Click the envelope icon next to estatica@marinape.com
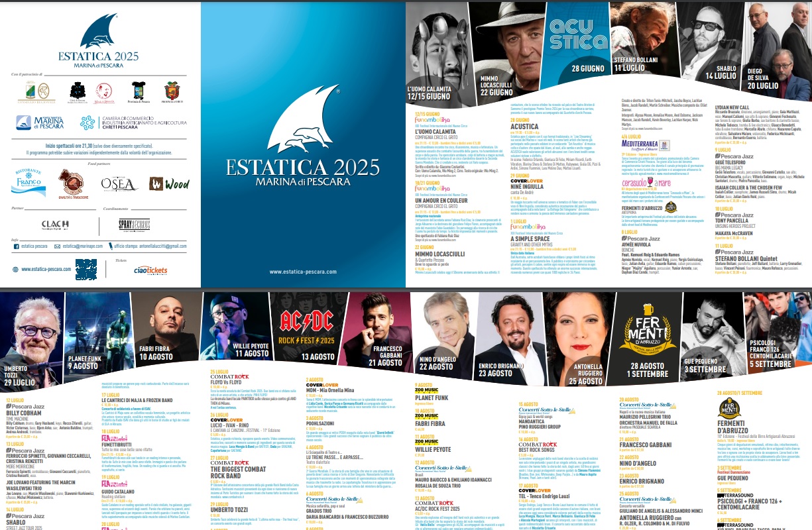Viewport: 812px width, 530px height. point(58,246)
